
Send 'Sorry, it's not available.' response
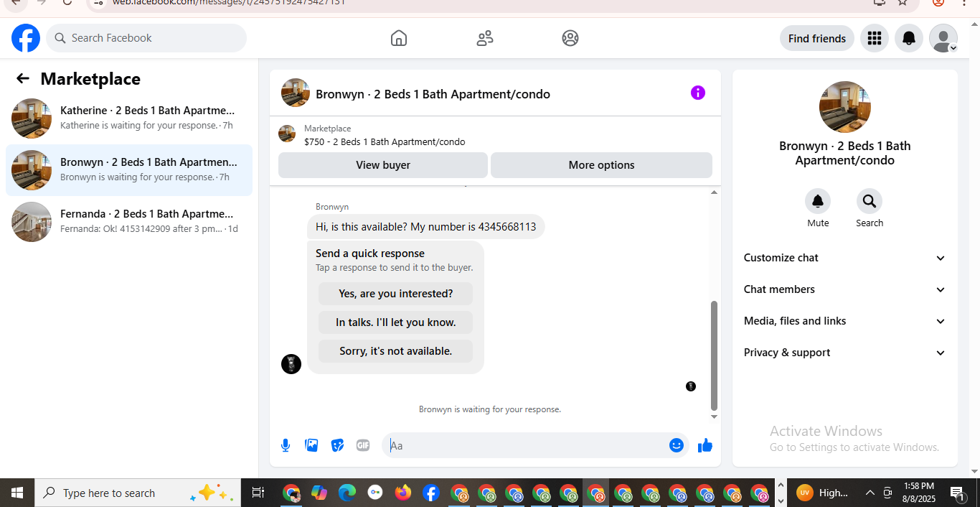[x=395, y=351]
